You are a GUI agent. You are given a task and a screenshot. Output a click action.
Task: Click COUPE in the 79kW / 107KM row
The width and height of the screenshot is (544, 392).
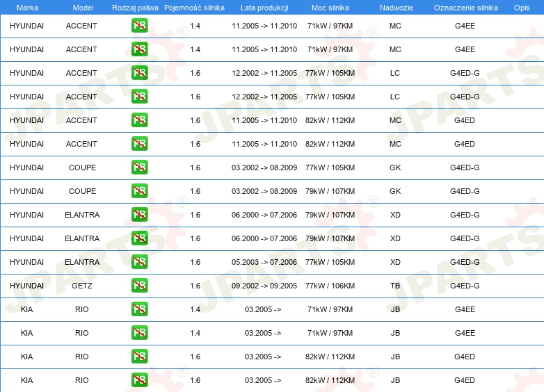coord(82,191)
